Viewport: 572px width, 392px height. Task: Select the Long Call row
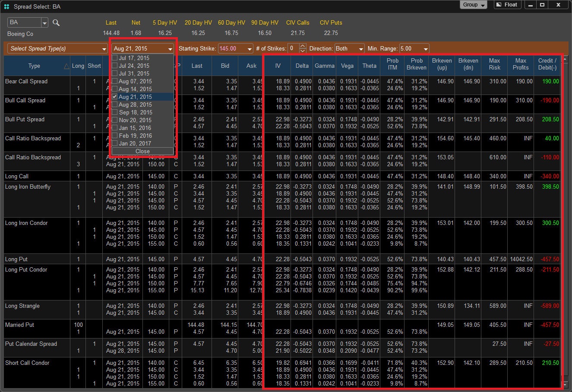(283, 176)
